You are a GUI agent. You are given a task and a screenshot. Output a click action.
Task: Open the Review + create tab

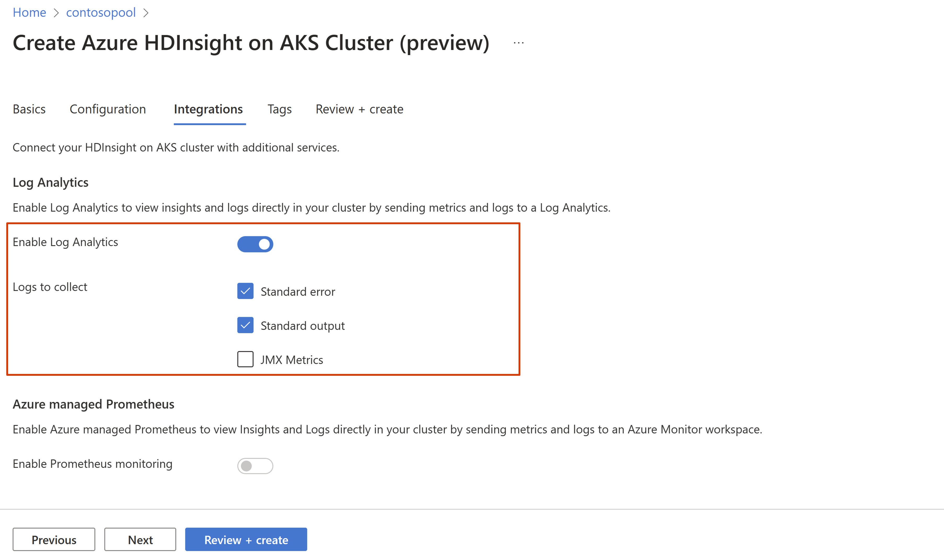click(359, 109)
